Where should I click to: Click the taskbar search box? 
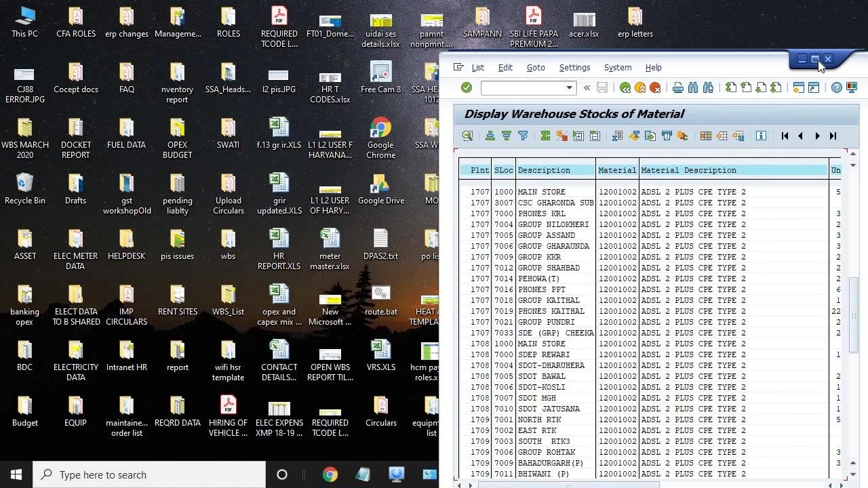click(149, 474)
